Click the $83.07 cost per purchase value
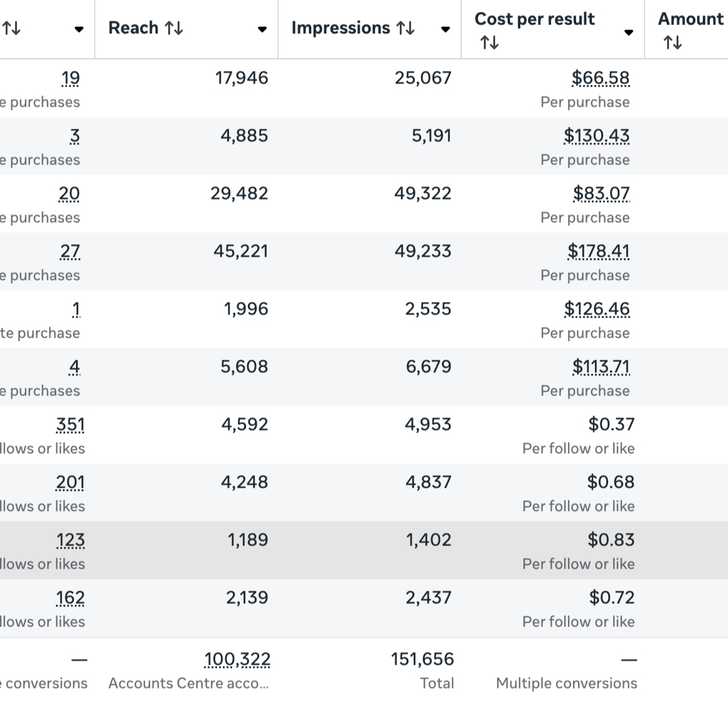Image resolution: width=728 pixels, height=725 pixels. pyautogui.click(x=601, y=193)
